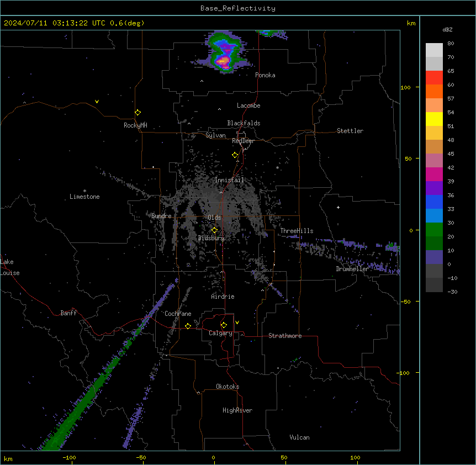Select the Airdrie label
The height and width of the screenshot is (465, 476).
tap(223, 297)
